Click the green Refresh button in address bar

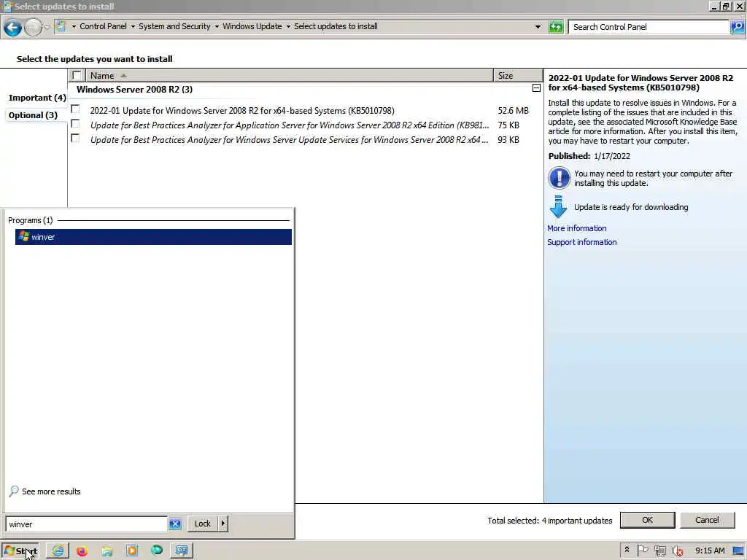pyautogui.click(x=555, y=27)
